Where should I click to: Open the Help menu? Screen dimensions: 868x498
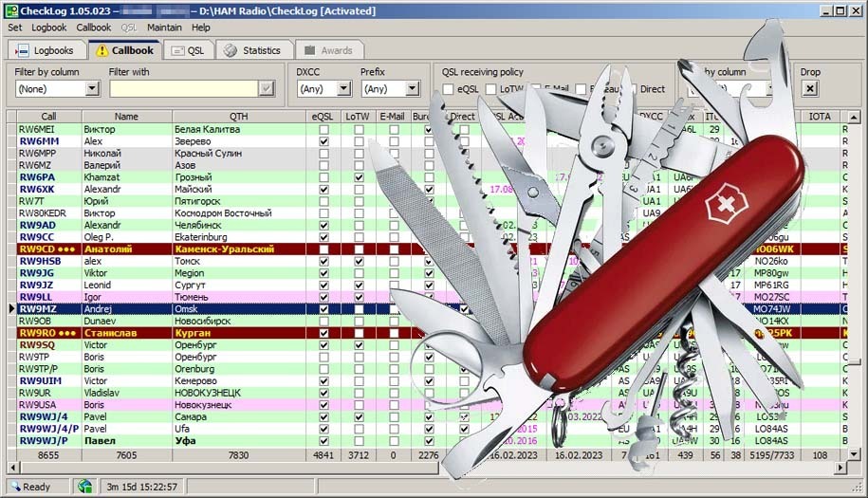(x=201, y=28)
